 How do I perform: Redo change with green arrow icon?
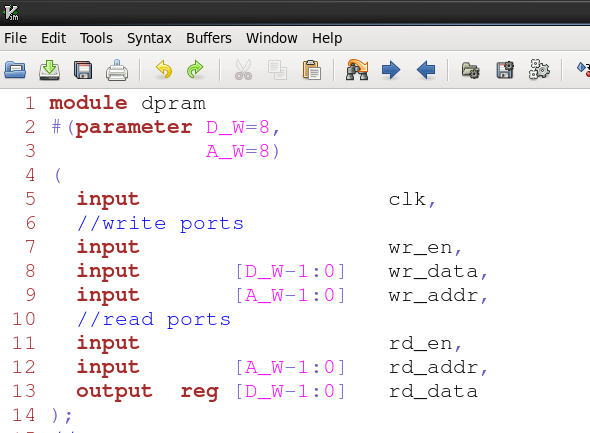[195, 70]
